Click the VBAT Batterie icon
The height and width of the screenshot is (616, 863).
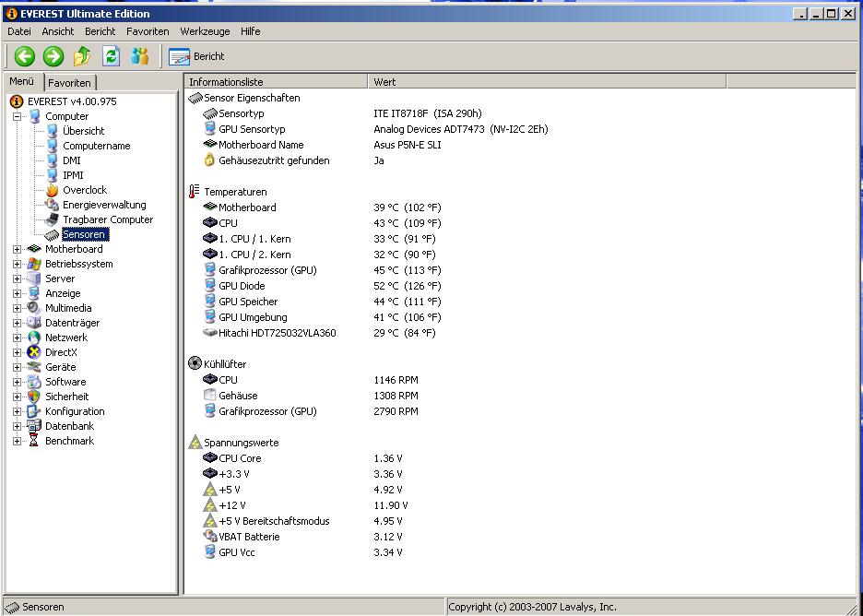coord(209,537)
